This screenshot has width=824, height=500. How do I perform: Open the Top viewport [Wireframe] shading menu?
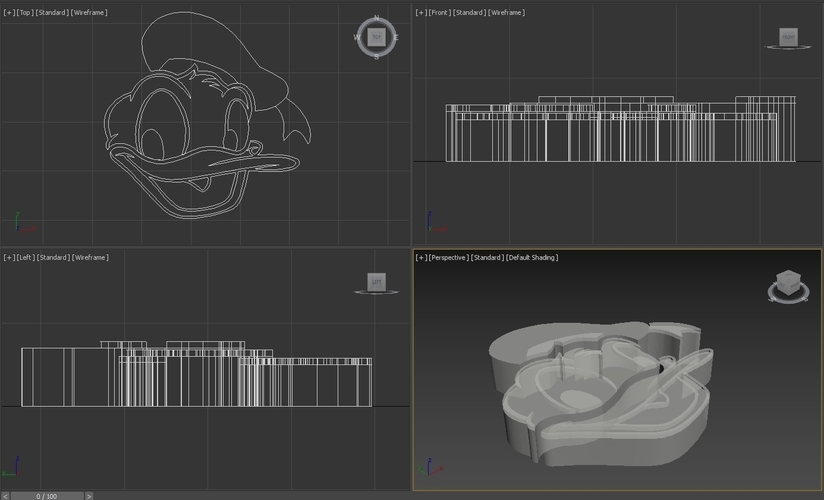(x=89, y=13)
